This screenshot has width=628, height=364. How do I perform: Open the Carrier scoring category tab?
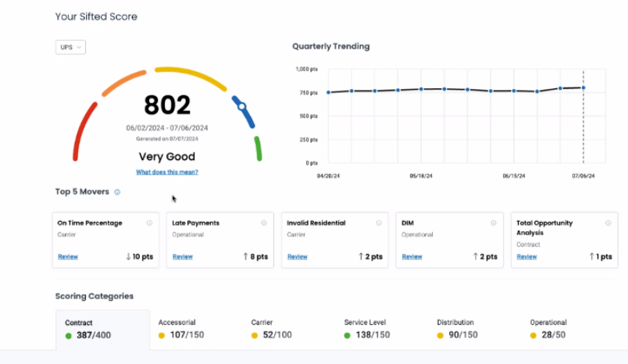point(271,328)
